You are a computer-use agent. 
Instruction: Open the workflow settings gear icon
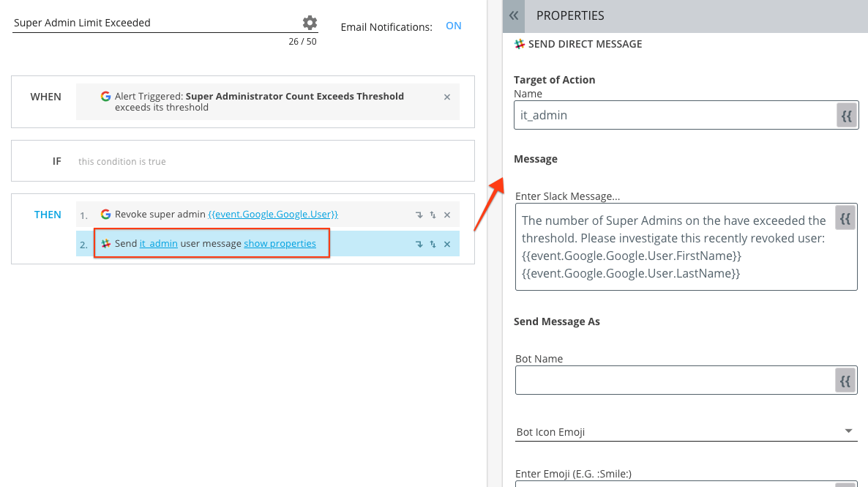(x=308, y=22)
